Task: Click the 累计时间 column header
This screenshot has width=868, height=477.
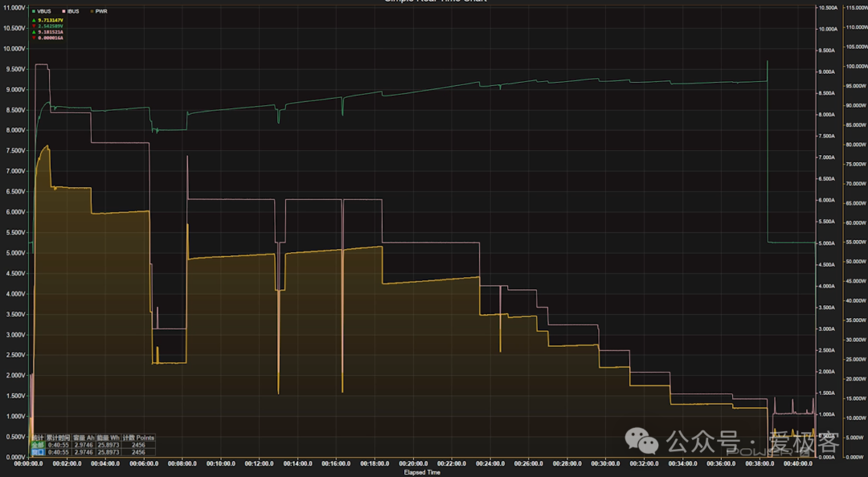Action: (x=58, y=438)
